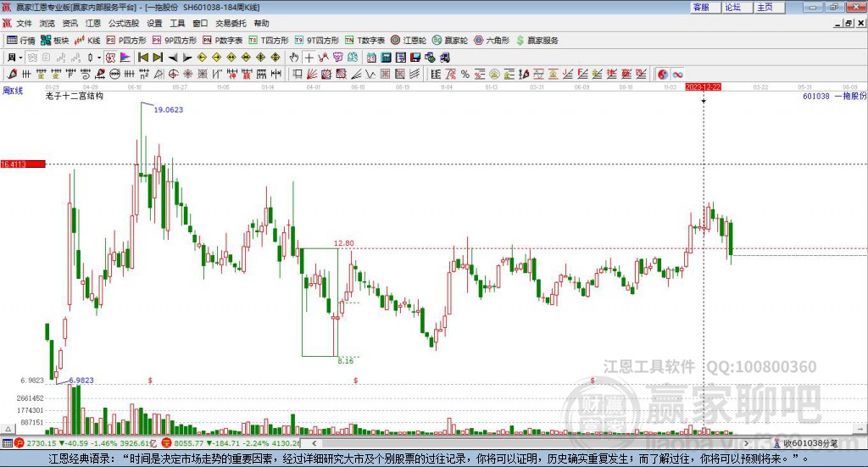Jump to last bar icon
Viewport: 868px width, 467px height.
click(x=158, y=58)
